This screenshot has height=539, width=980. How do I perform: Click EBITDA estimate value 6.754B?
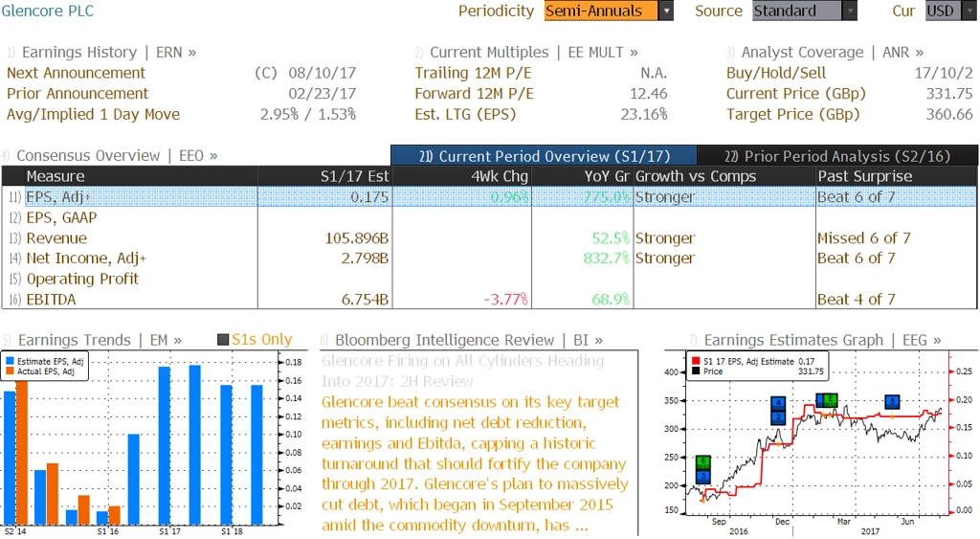coord(365,300)
